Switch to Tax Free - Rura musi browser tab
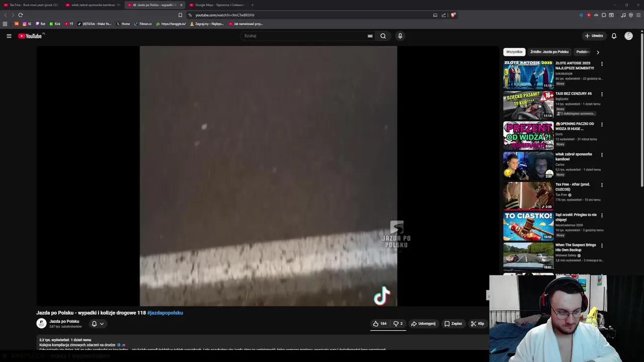 31,5
